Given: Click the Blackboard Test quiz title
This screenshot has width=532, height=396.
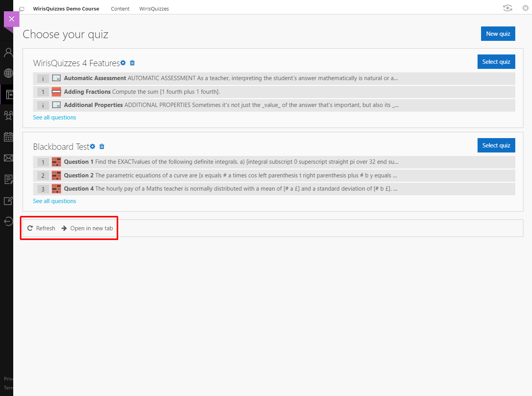Looking at the screenshot, I should (x=61, y=147).
